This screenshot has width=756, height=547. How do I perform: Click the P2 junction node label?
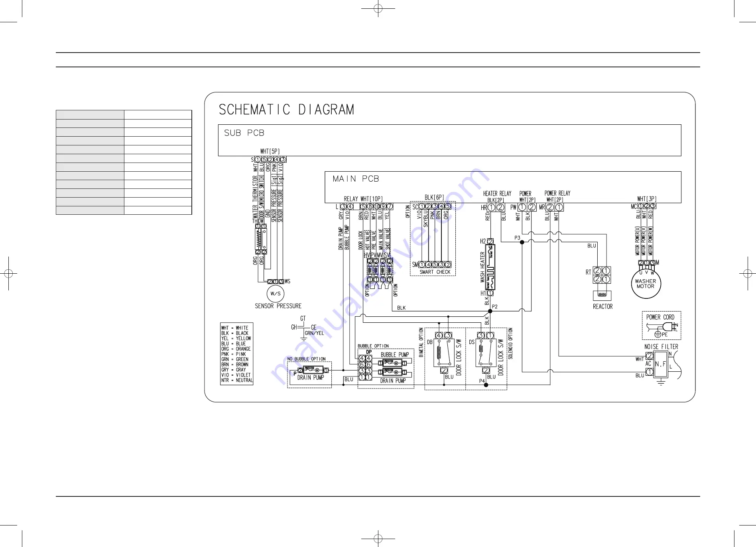495,307
